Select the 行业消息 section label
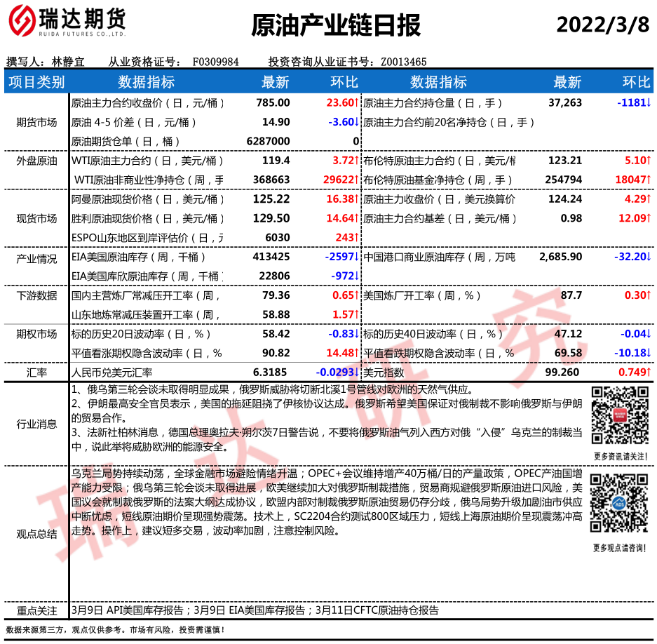This screenshot has height=644, width=657. pyautogui.click(x=36, y=424)
